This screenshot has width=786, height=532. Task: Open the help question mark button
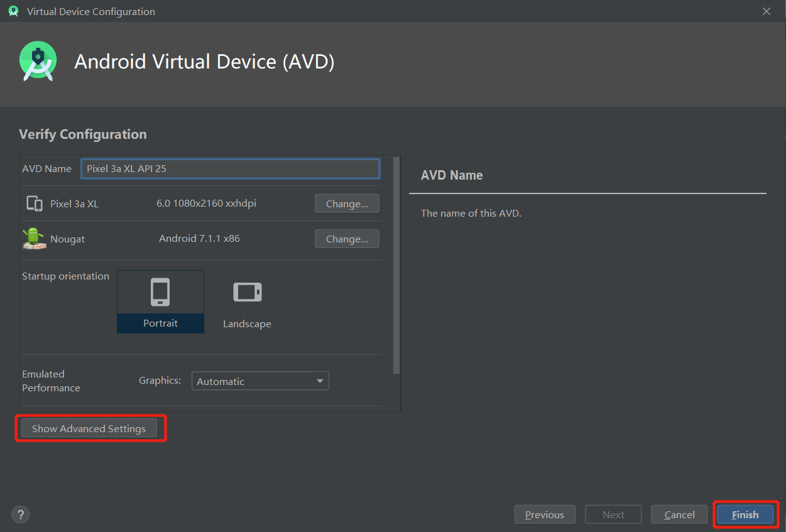21,514
